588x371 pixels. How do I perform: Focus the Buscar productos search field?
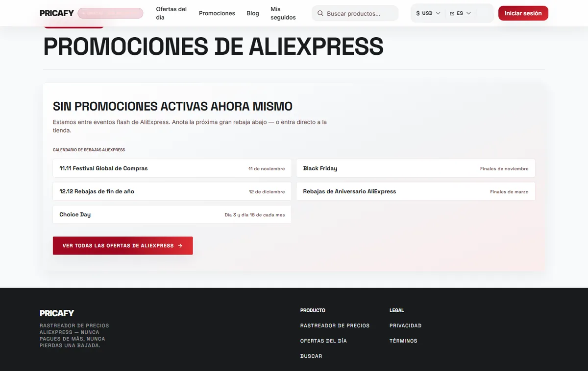[355, 13]
